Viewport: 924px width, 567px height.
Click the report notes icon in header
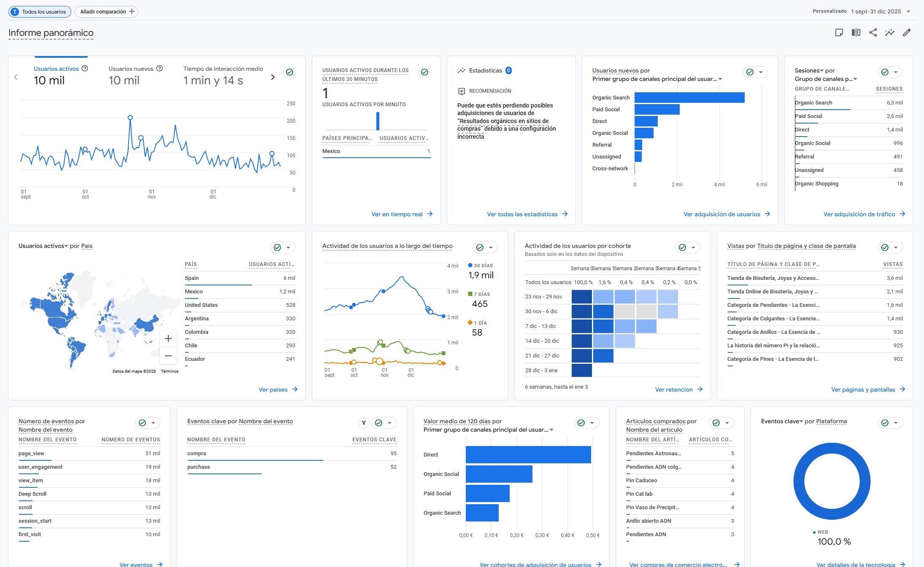coord(839,32)
